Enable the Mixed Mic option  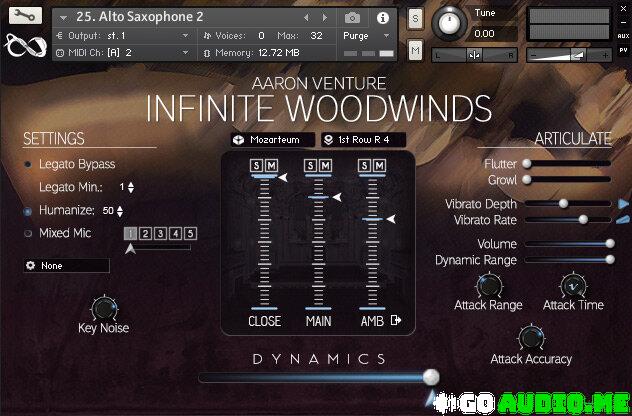[29, 233]
